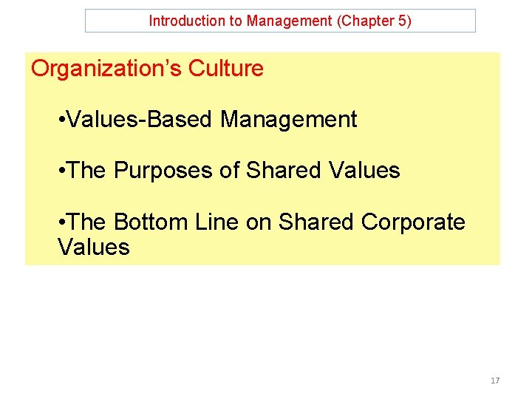
Task: Click the Values-Based Management bullet
Action: [208, 120]
